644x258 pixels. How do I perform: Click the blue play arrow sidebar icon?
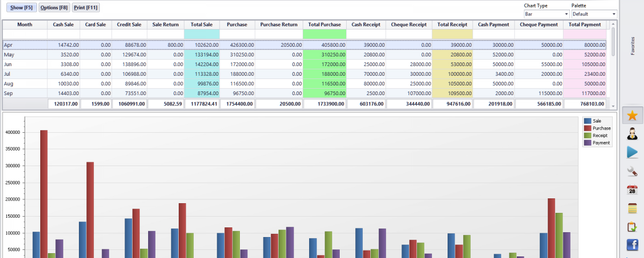pos(632,153)
